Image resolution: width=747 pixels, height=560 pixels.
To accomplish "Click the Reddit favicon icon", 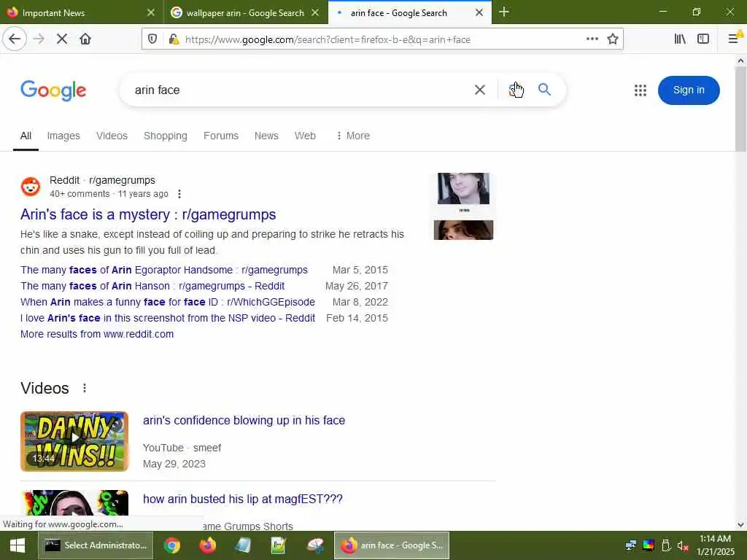I will point(31,187).
